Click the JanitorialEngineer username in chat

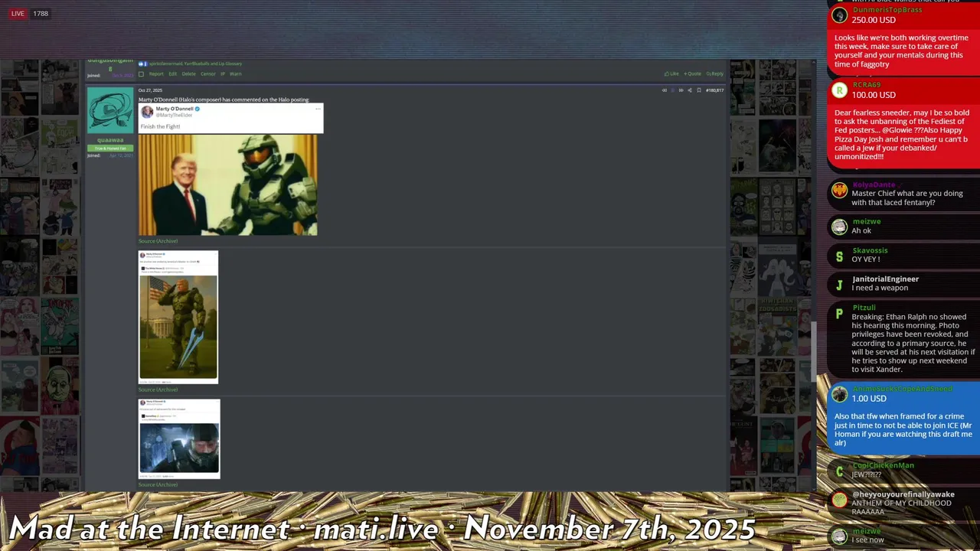(885, 279)
